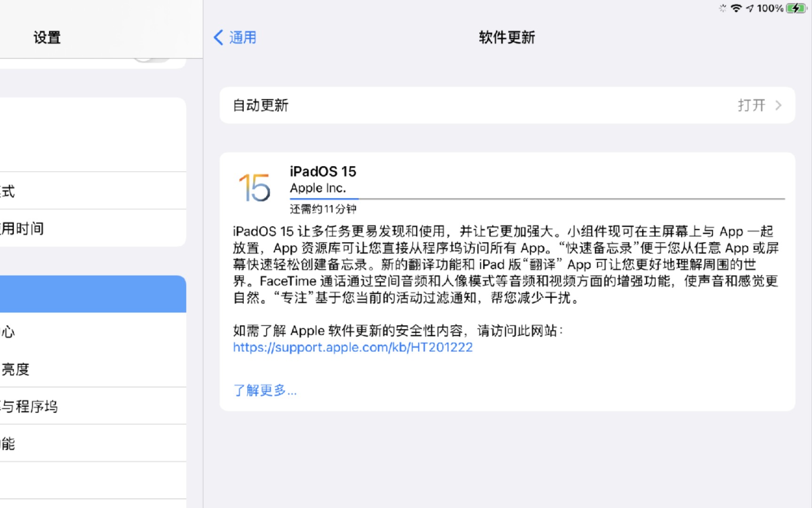Screen dimensions: 812x508
Task: Tap the 打开 value in 自动更新
Action: coord(751,105)
